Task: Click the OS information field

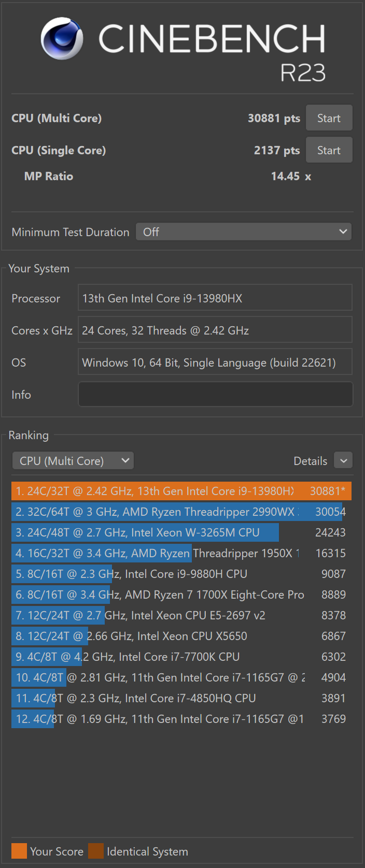Action: (215, 362)
